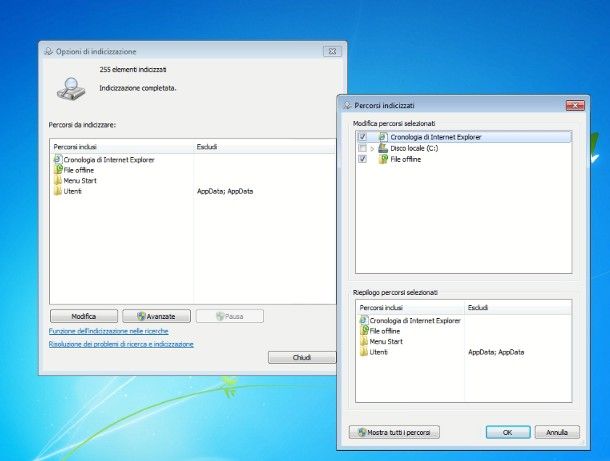Select Disco locale (C:) tree label

[414, 148]
